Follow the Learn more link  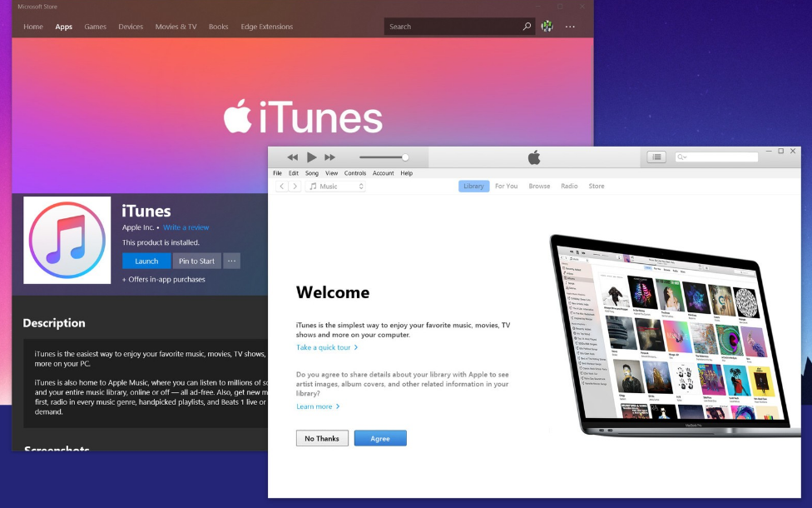(318, 406)
